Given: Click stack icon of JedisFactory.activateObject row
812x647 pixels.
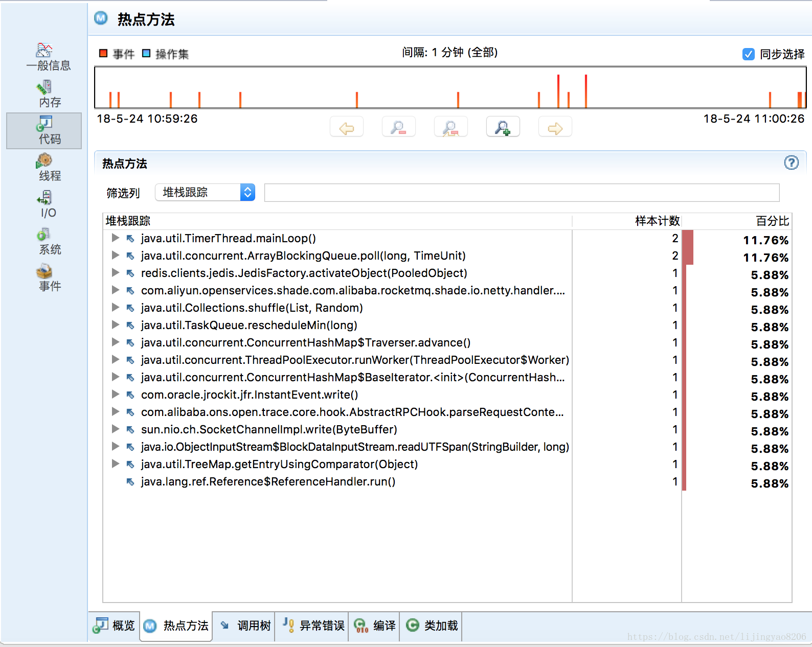Looking at the screenshot, I should coord(130,273).
